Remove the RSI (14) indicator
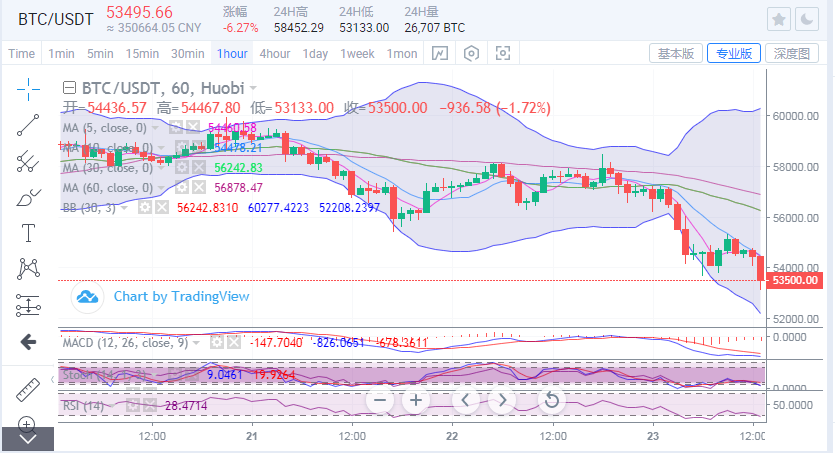The width and height of the screenshot is (835, 453). tap(150, 406)
